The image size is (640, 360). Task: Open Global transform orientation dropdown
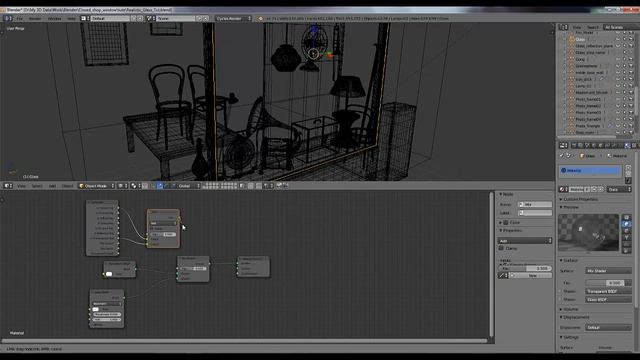coord(189,186)
